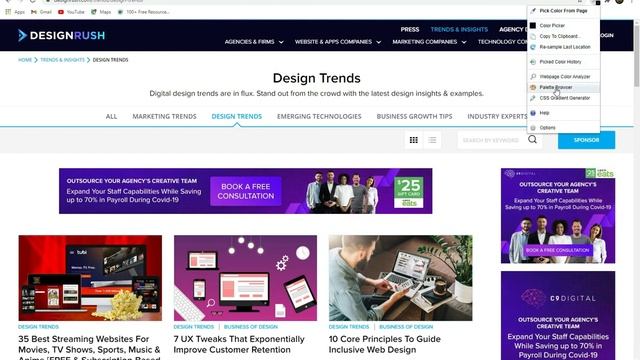The width and height of the screenshot is (640, 360).
Task: Select the Marketing Trends tab
Action: coord(164,116)
